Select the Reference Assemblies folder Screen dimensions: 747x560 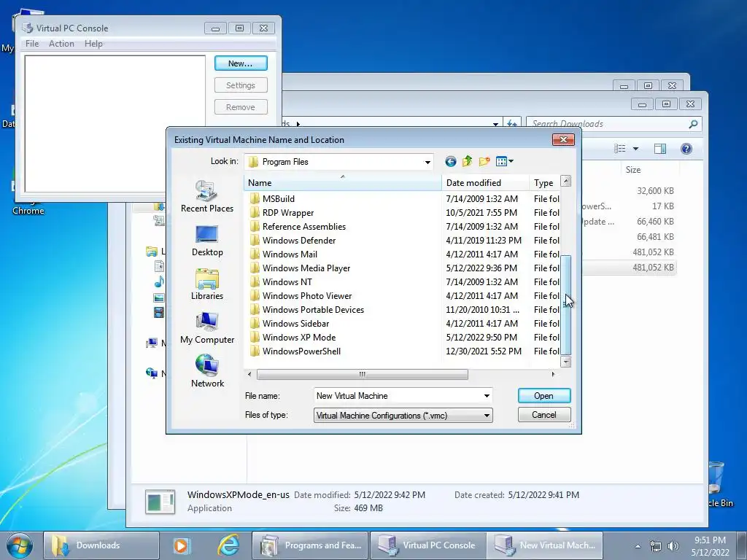click(x=304, y=227)
